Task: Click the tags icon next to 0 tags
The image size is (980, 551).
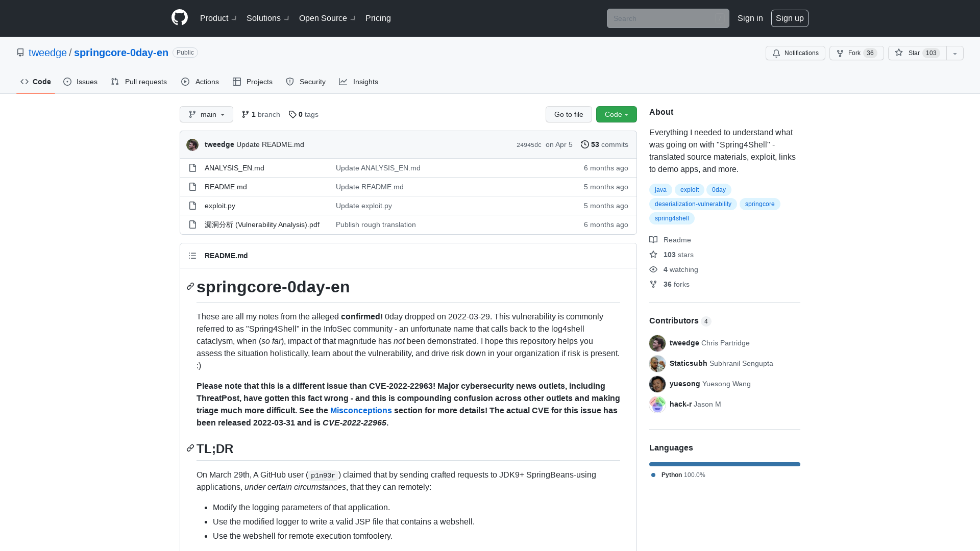Action: [292, 114]
